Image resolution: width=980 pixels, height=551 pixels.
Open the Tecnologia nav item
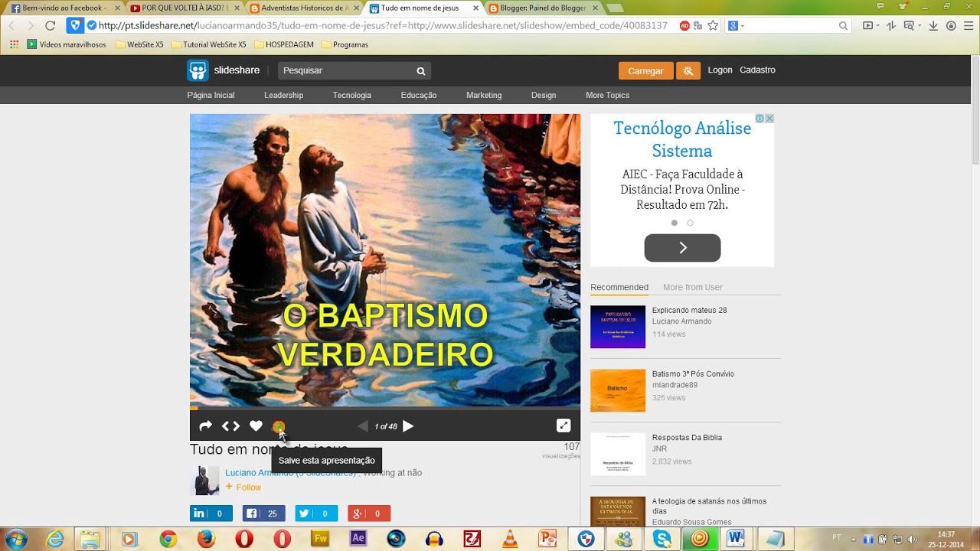pyautogui.click(x=351, y=95)
